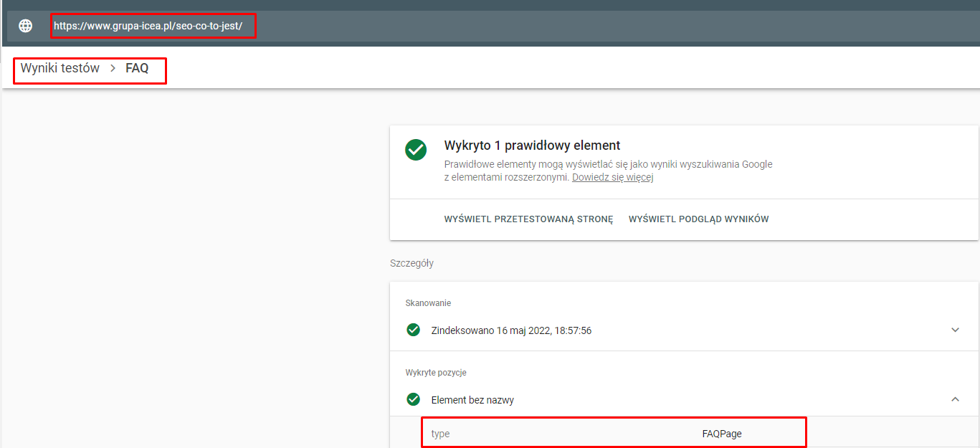
Task: Go back to Wyniki testów breadcrumb
Action: pos(60,69)
